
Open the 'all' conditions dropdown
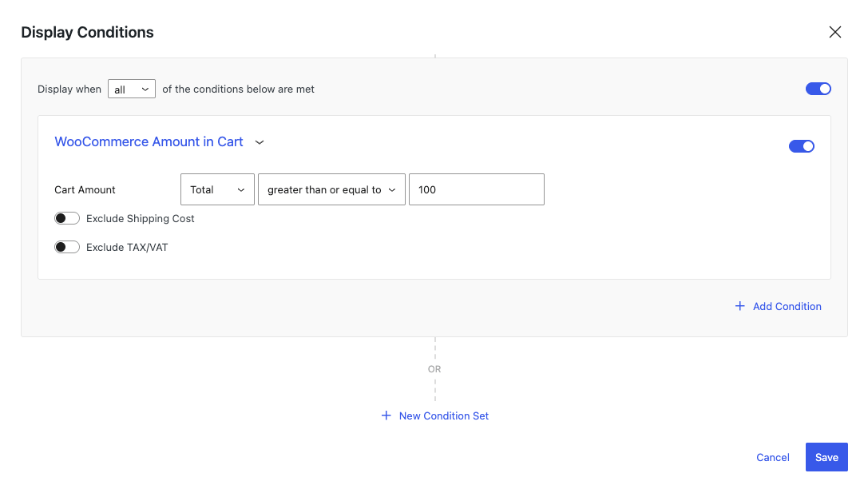pos(132,89)
